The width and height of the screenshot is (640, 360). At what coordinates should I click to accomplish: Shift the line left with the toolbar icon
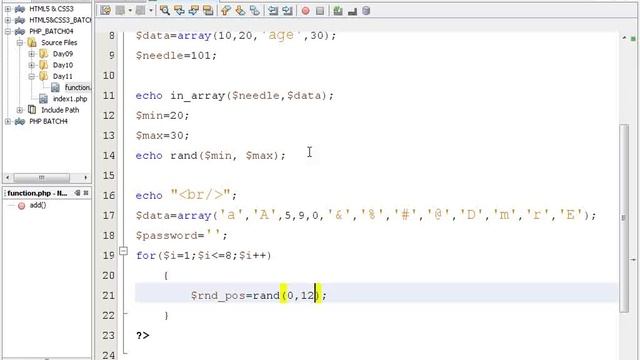[x=273, y=11]
